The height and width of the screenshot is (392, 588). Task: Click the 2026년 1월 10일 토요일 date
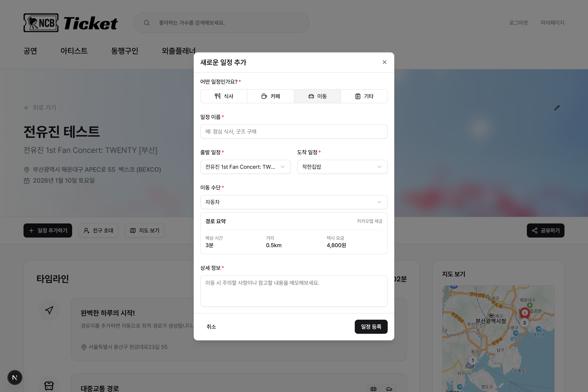tap(64, 181)
